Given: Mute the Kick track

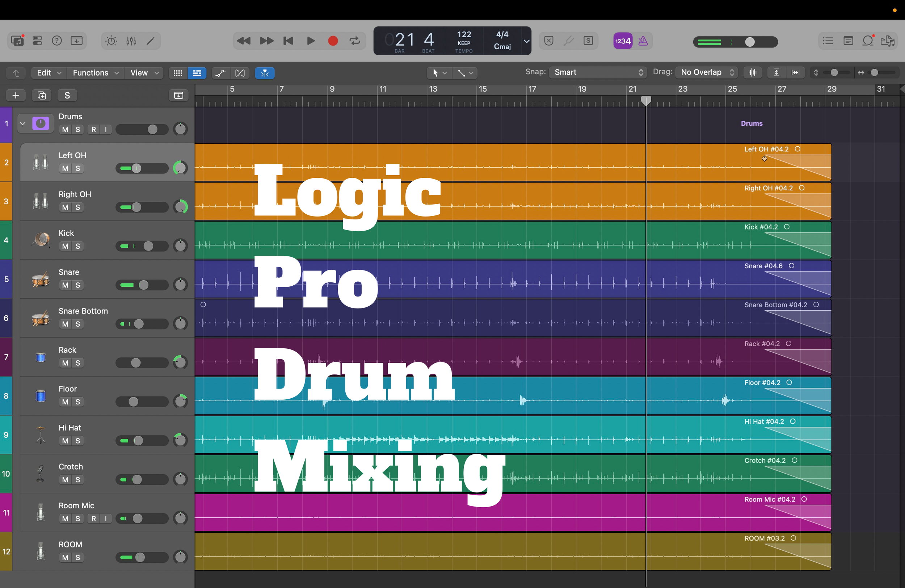Looking at the screenshot, I should point(65,246).
